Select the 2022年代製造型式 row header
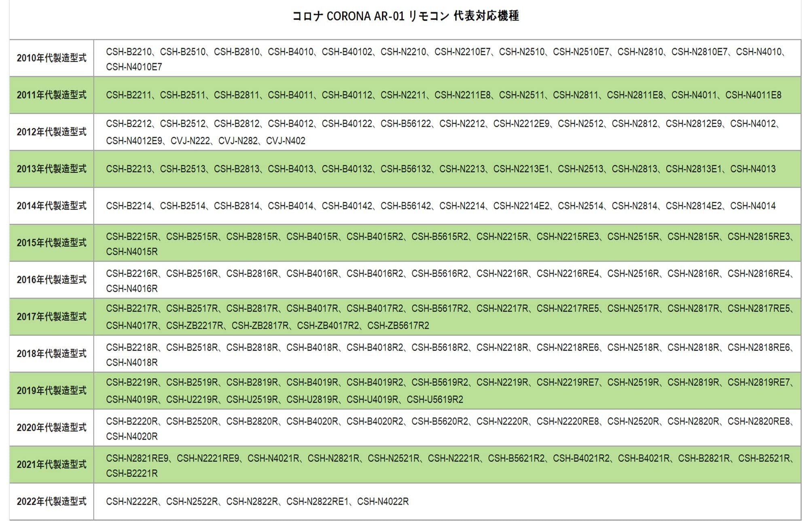 click(x=51, y=502)
